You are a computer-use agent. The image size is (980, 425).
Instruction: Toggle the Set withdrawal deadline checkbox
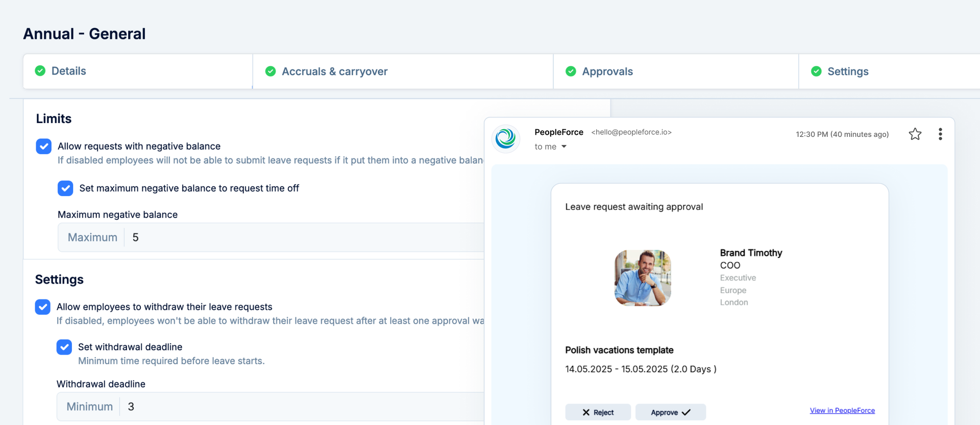click(64, 347)
